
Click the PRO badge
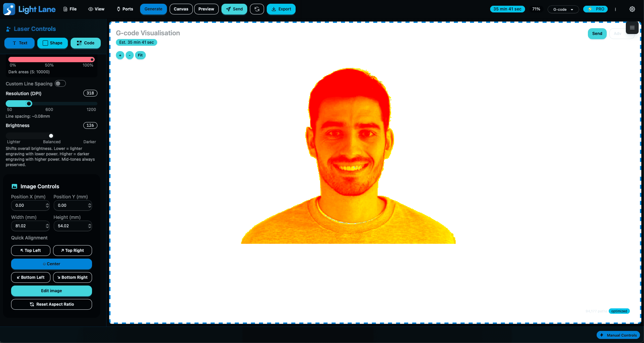pyautogui.click(x=595, y=9)
